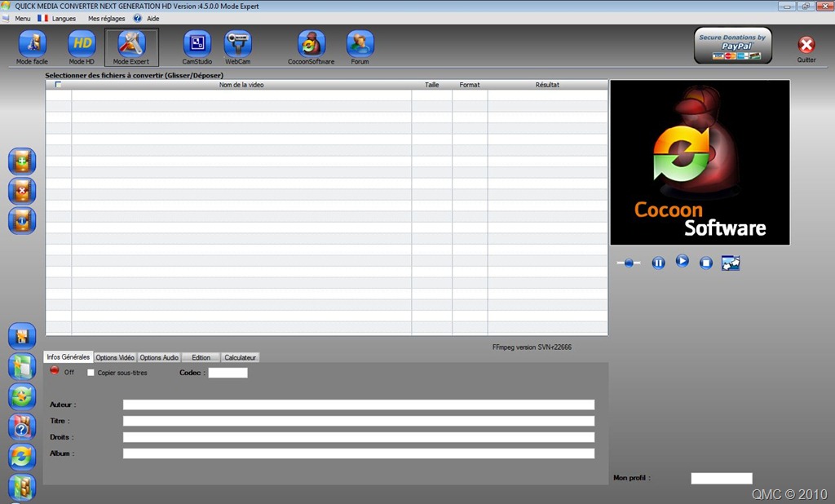Show video file info icon

point(22,220)
